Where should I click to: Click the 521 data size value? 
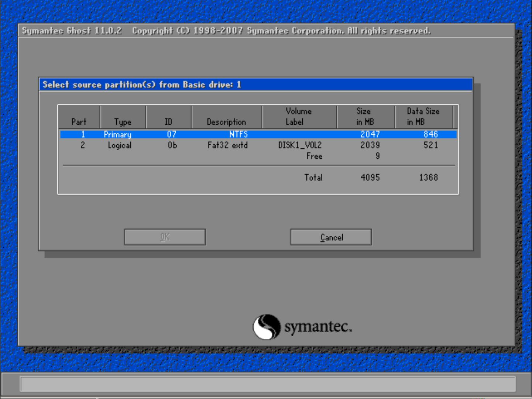(x=431, y=145)
